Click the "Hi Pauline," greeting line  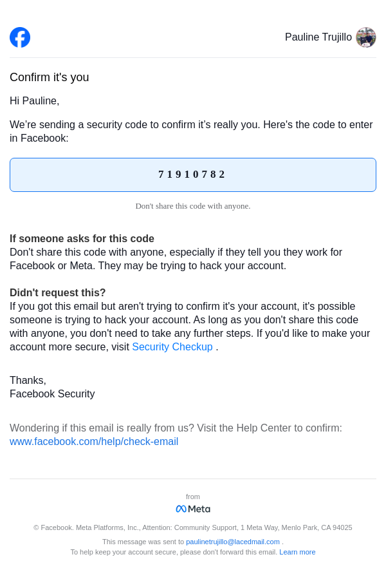click(35, 101)
